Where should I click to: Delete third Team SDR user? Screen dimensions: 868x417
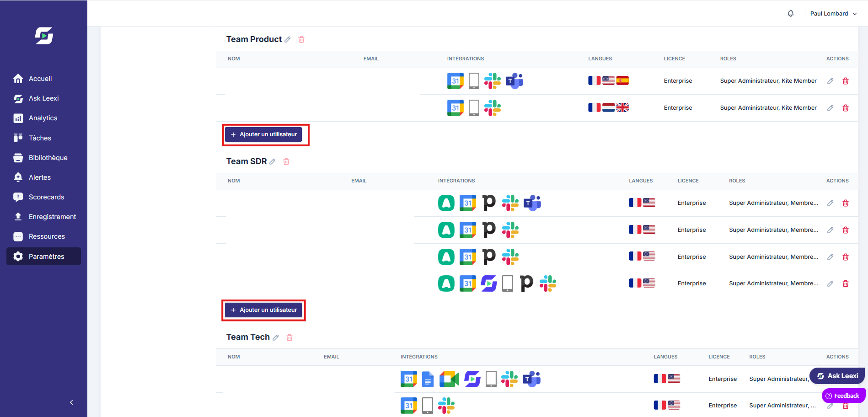click(x=846, y=257)
